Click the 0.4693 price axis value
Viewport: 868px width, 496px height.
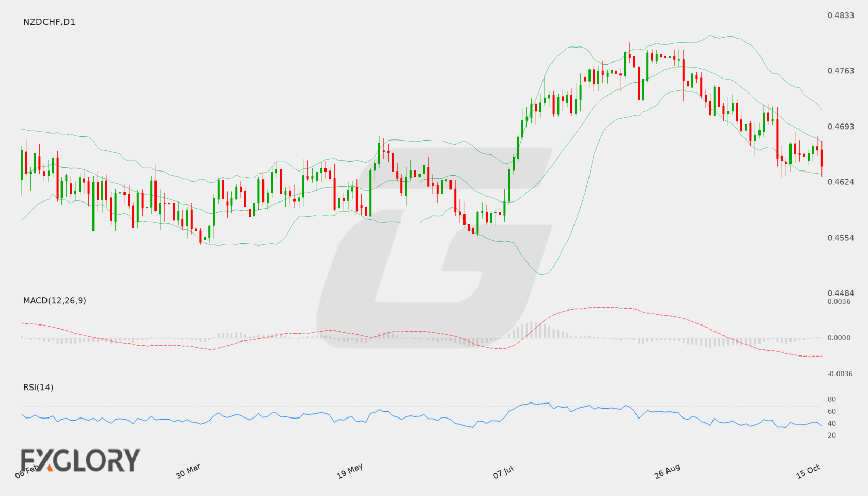841,127
